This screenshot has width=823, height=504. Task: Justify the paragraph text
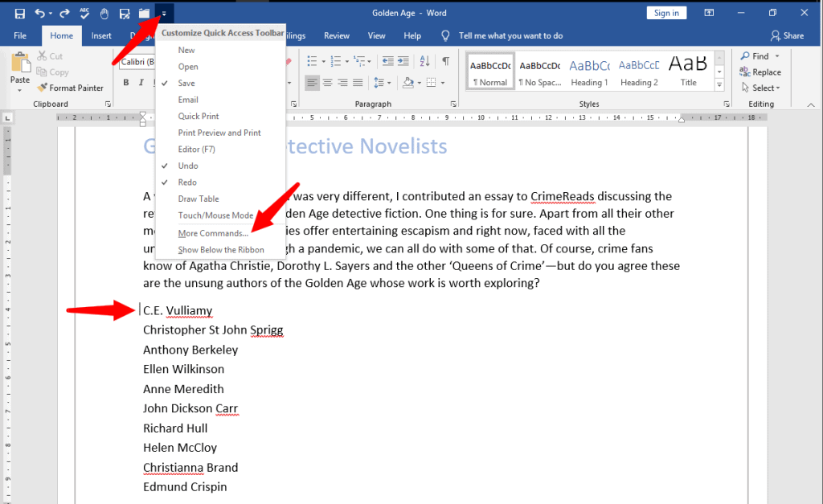358,83
